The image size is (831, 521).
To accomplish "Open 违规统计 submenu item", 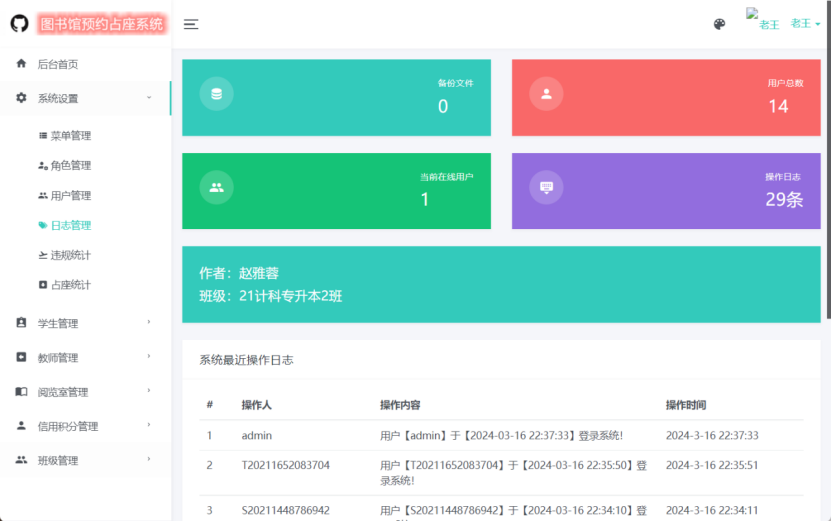I will [70, 255].
